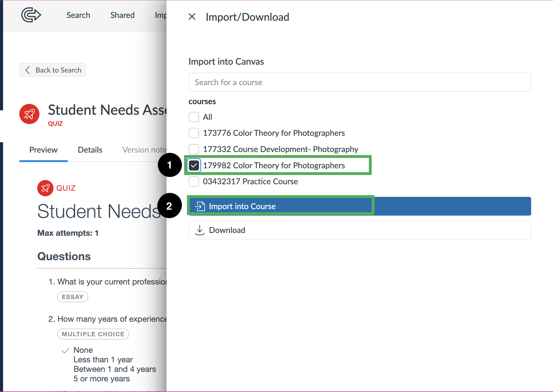Open the Search menu item
Viewport: 553px width, 392px height.
78,15
